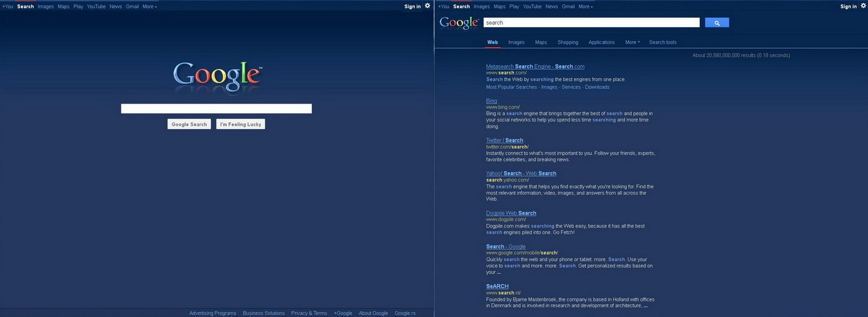
Task: Click www.search.nl/ URL text
Action: tap(503, 293)
